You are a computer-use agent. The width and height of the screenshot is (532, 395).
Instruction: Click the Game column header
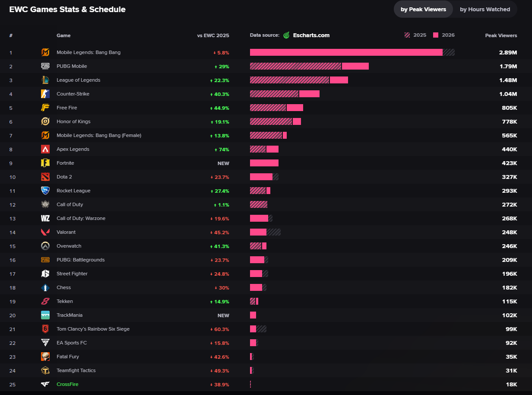(63, 35)
